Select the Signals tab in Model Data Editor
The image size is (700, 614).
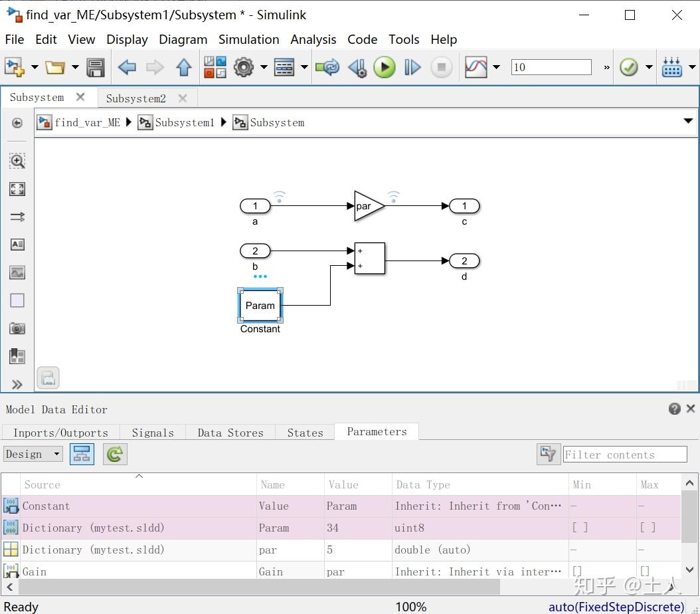coord(152,432)
